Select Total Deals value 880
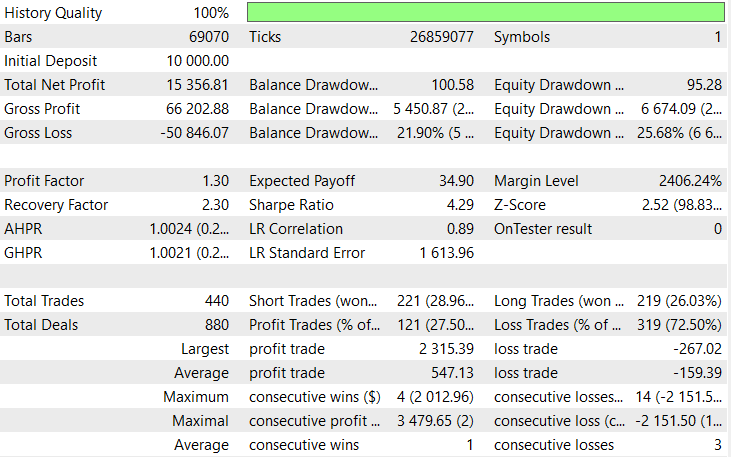The image size is (731, 457). (217, 325)
